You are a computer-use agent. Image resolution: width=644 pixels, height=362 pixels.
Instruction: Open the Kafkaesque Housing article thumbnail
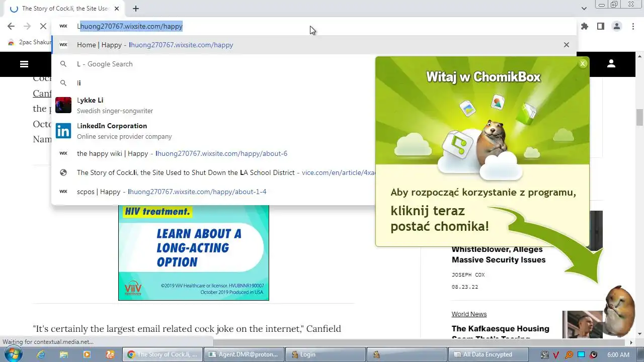pyautogui.click(x=582, y=325)
